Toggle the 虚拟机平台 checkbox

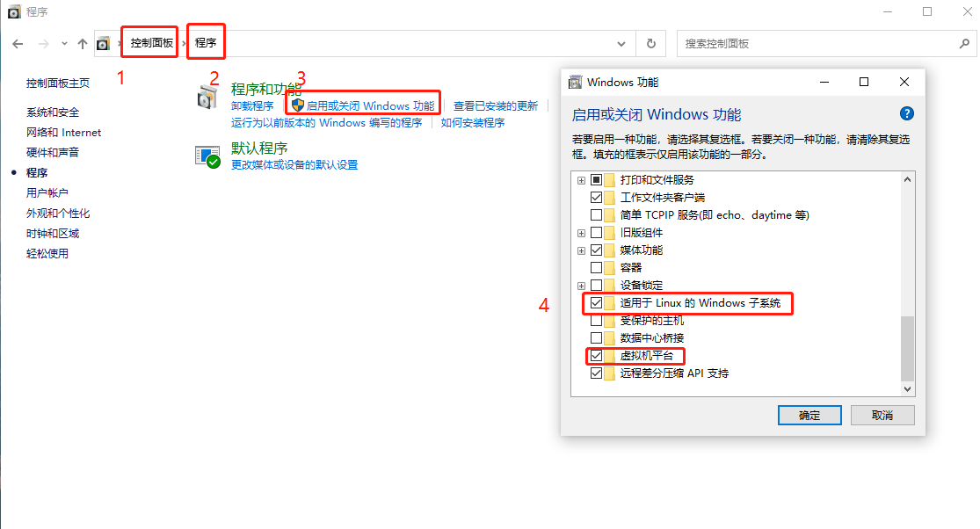point(596,355)
